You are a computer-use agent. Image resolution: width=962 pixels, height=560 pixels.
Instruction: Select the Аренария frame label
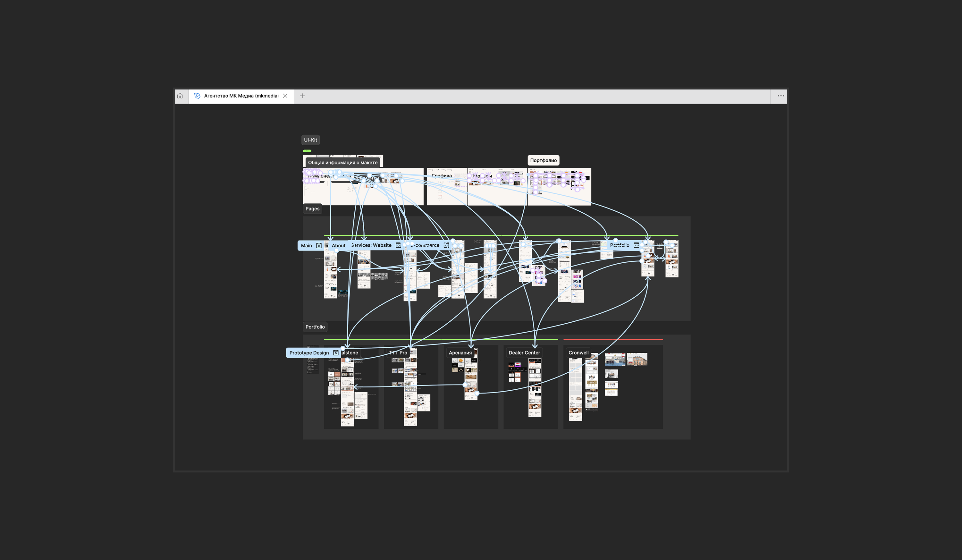(460, 353)
